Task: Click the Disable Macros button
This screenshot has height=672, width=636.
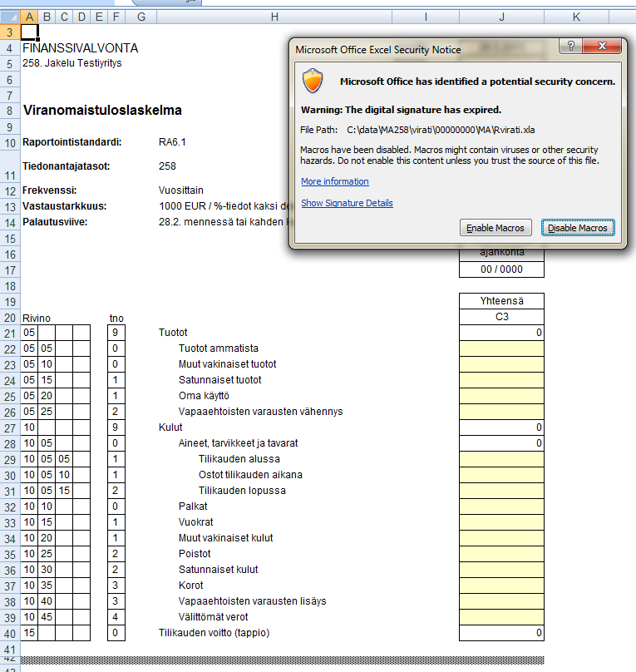Action: 578,228
